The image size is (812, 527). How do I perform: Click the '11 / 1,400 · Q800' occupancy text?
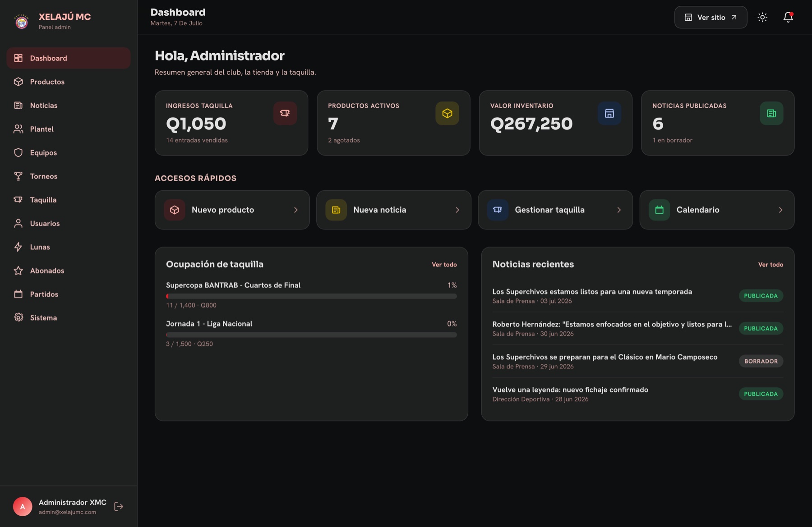(191, 305)
